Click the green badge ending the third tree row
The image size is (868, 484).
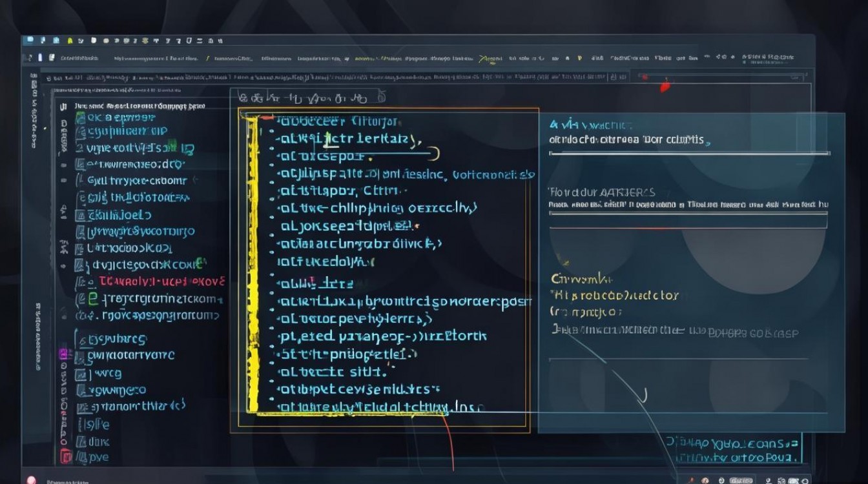(187, 149)
